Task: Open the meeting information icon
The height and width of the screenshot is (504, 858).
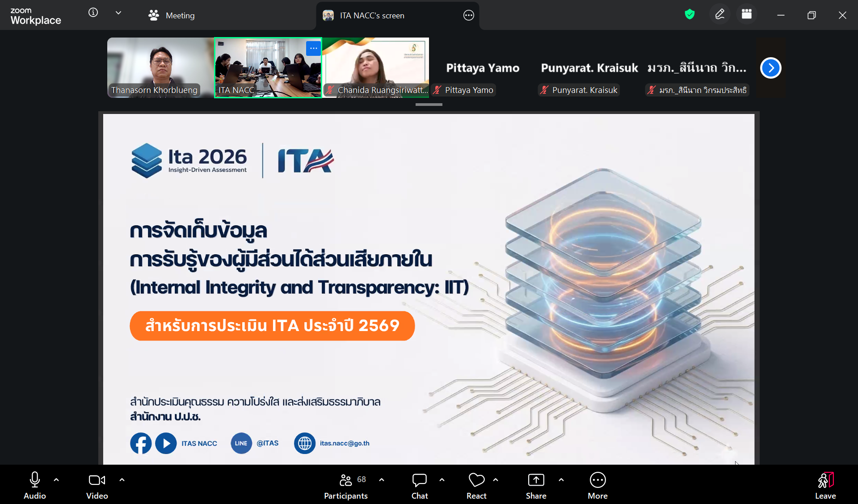Action: pyautogui.click(x=93, y=13)
